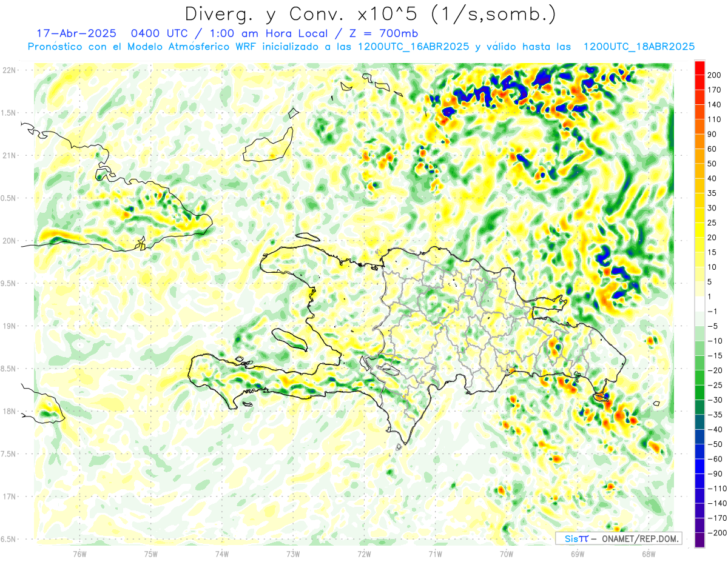Click the "68W" longitude label
Image resolution: width=728 pixels, height=562 pixels.
click(x=649, y=554)
